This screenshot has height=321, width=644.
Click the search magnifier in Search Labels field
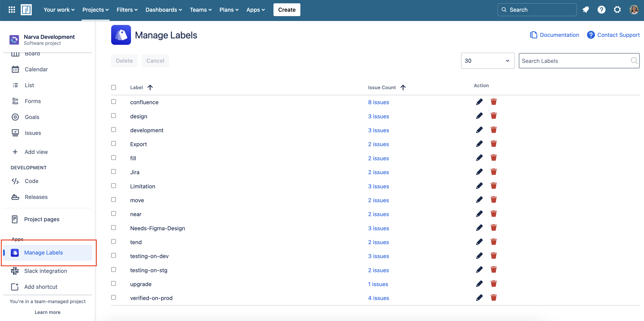(634, 60)
